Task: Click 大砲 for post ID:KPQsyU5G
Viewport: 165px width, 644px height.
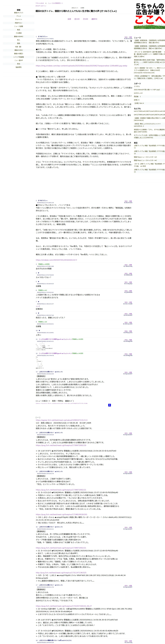Action: tap(130, 331)
